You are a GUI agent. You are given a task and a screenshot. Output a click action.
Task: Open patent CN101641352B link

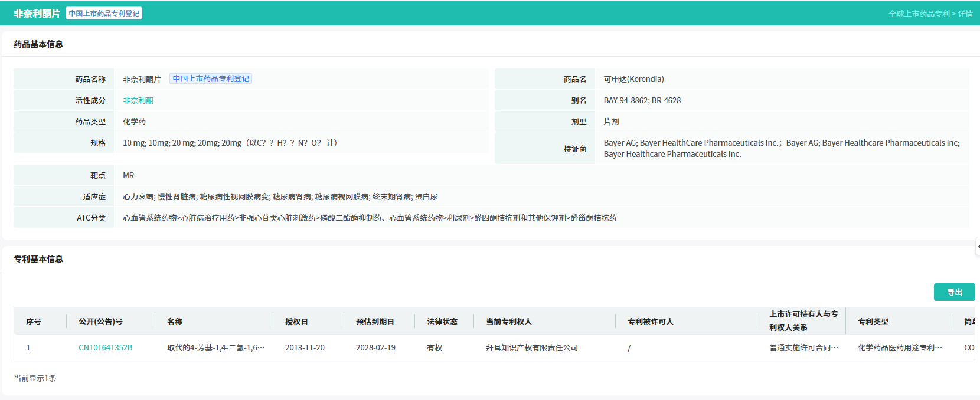pyautogui.click(x=105, y=347)
